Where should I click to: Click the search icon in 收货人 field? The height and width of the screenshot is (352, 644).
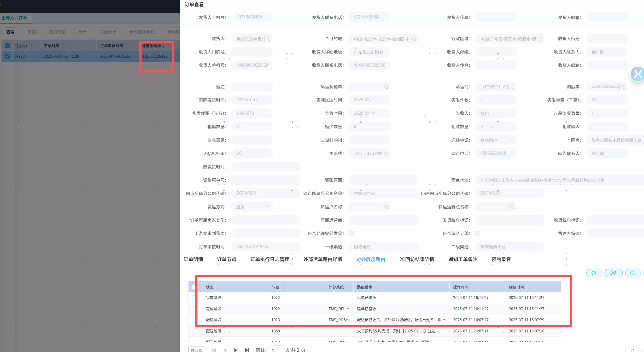[x=269, y=39]
